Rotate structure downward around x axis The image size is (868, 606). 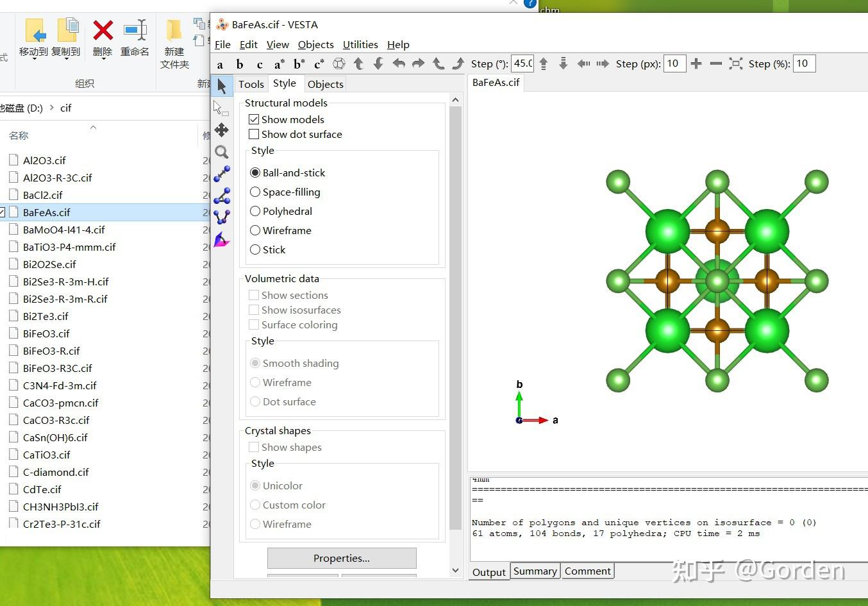pos(378,63)
